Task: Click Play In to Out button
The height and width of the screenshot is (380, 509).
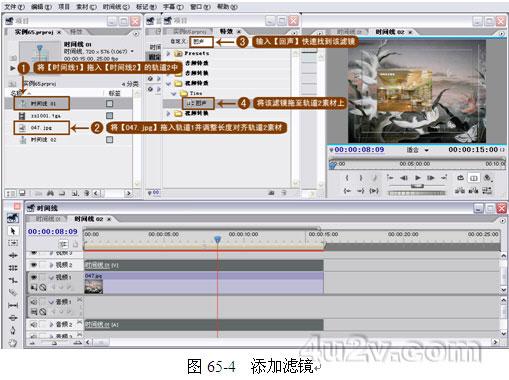Action: pos(374,191)
